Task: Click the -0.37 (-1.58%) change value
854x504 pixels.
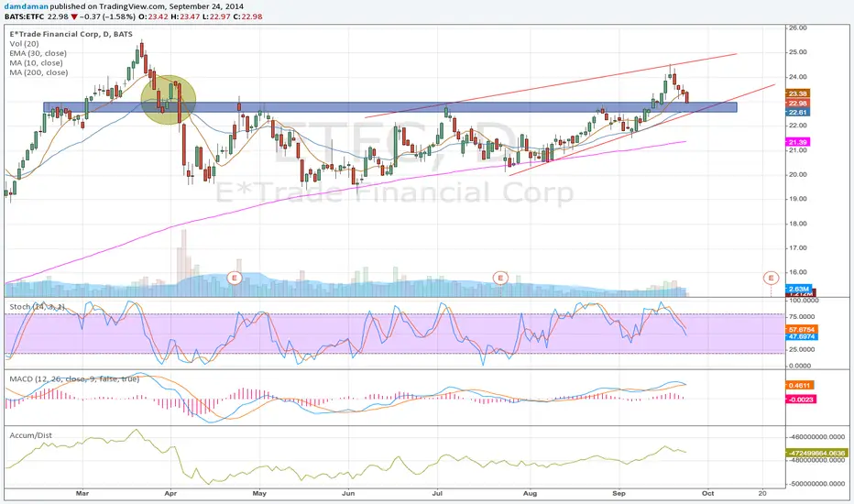Action: click(108, 16)
